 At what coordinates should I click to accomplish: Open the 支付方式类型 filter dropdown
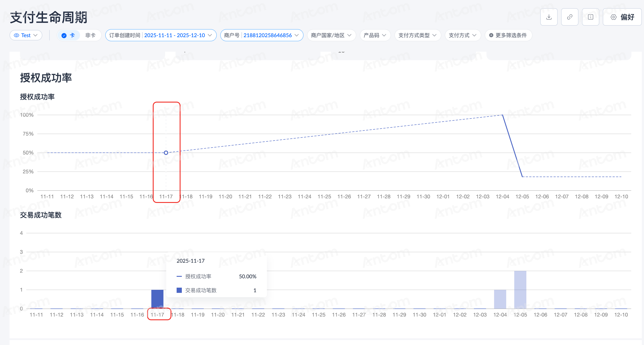point(417,35)
